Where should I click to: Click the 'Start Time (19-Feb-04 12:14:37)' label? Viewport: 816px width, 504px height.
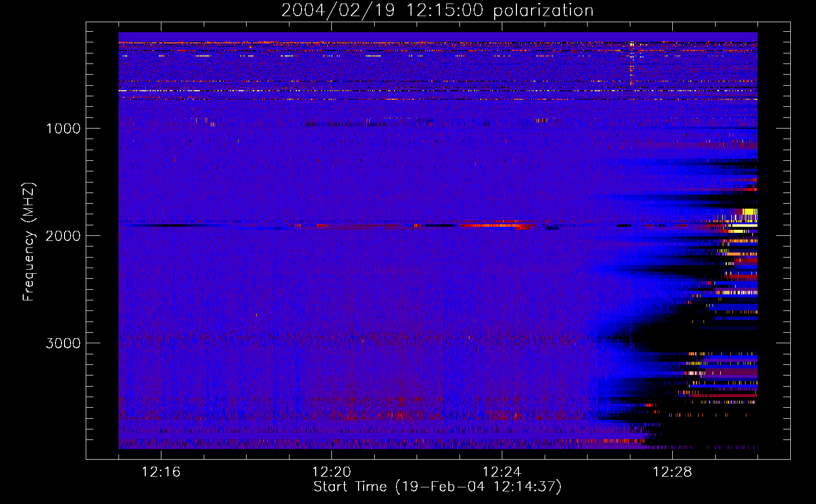(437, 487)
